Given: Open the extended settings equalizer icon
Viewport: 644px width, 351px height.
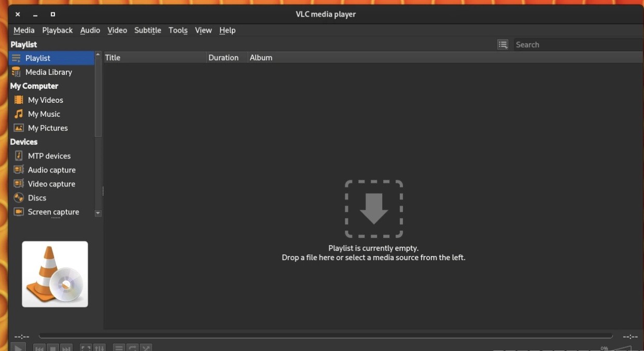Looking at the screenshot, I should (x=100, y=348).
